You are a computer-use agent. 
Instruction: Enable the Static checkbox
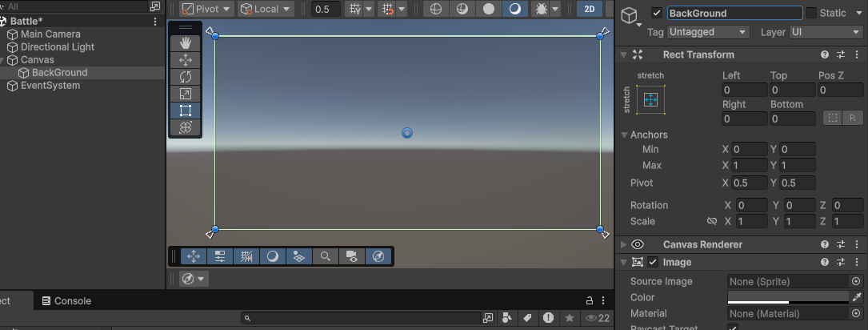(x=811, y=14)
